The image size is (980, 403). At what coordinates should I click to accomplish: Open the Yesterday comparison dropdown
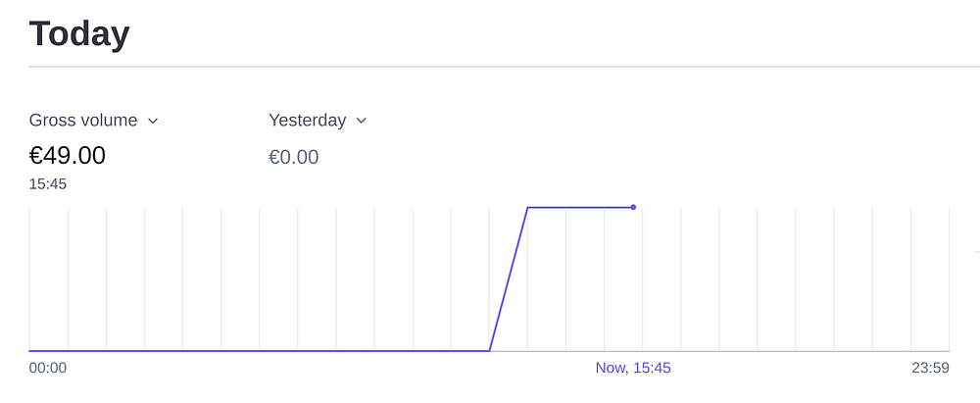pyautogui.click(x=307, y=121)
